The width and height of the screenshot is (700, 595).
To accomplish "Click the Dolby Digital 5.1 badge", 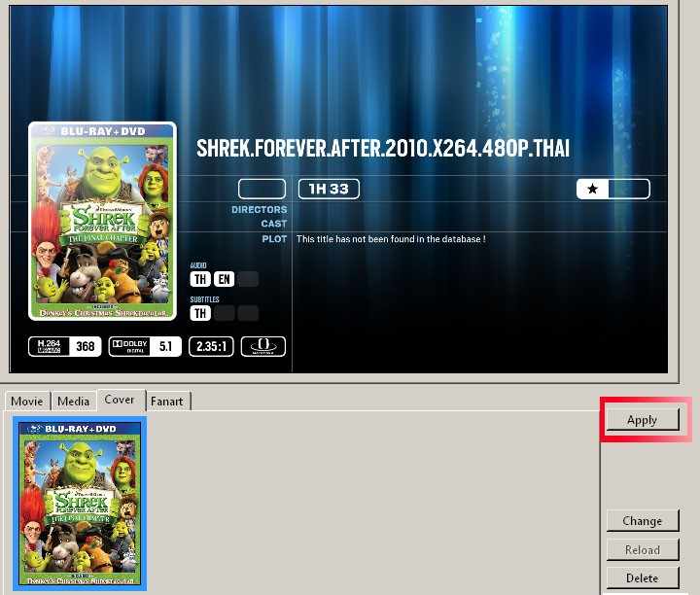I will click(145, 346).
